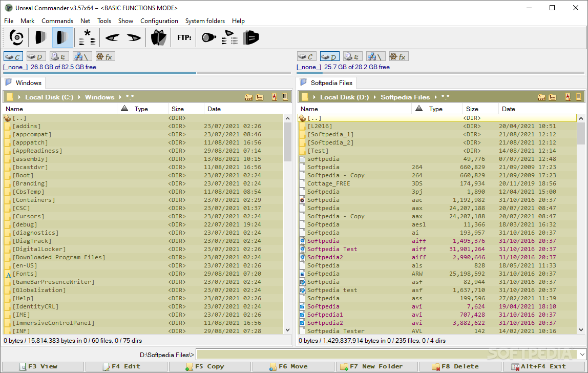
Task: Go forward with right-pointing eye icon
Action: (134, 37)
